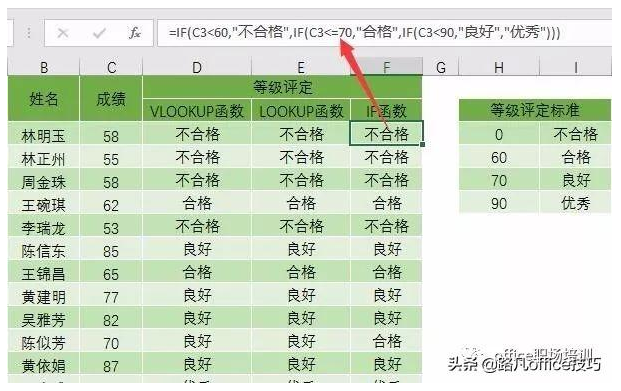Screen dimensions: 621x391
Task: Click 陈似芳's IF函数 result 合格
Action: pos(387,341)
